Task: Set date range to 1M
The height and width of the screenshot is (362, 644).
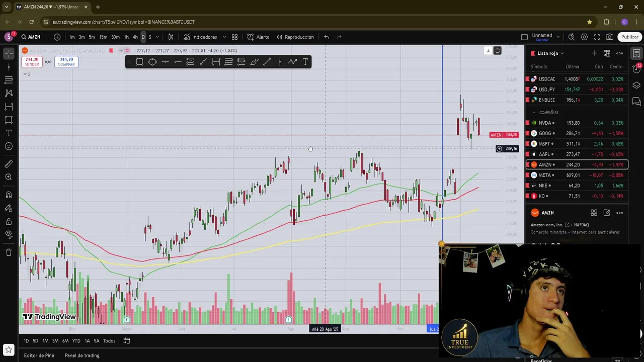Action: 45,341
